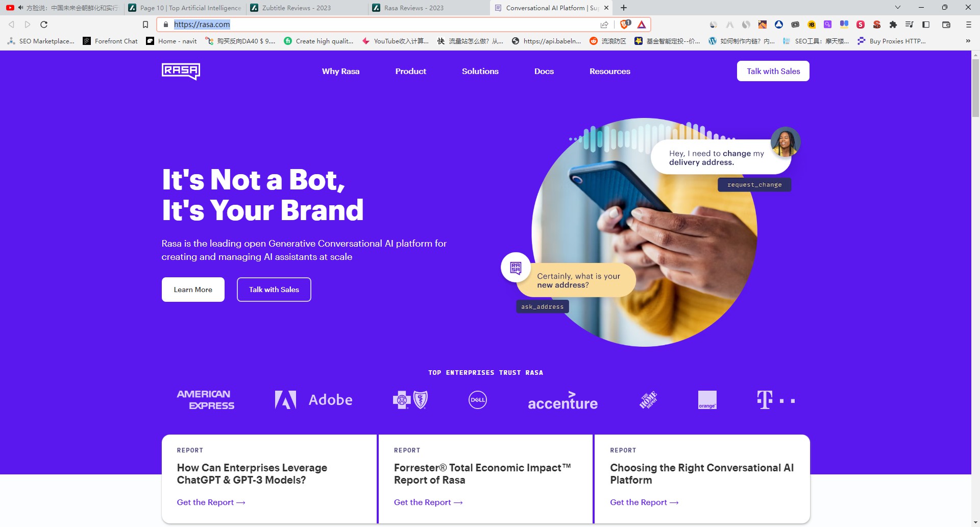
Task: Click the woman's avatar in chat bubble
Action: [785, 142]
